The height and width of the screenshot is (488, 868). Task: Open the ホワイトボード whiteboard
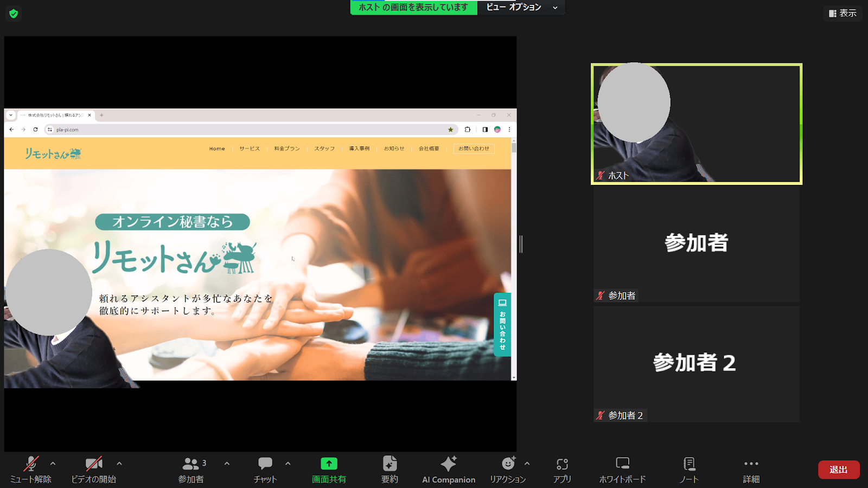click(622, 470)
